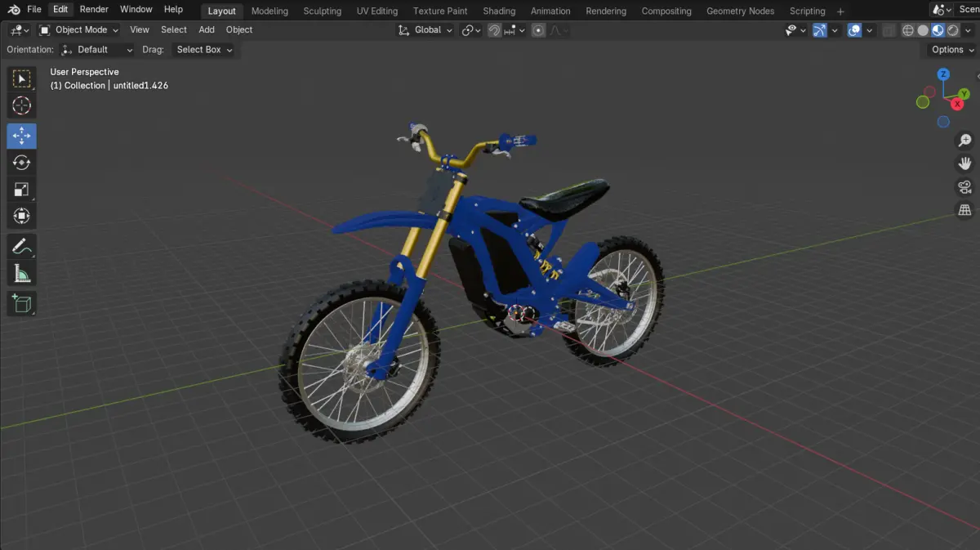This screenshot has height=550, width=980.
Task: Toggle snapping magnet icon
Action: (x=494, y=30)
